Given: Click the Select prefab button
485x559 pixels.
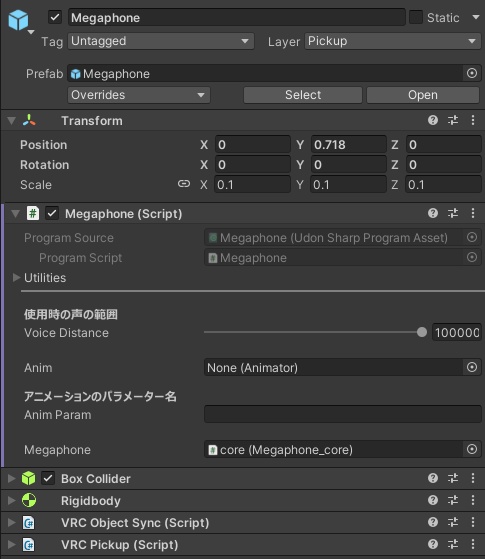Looking at the screenshot, I should [303, 95].
